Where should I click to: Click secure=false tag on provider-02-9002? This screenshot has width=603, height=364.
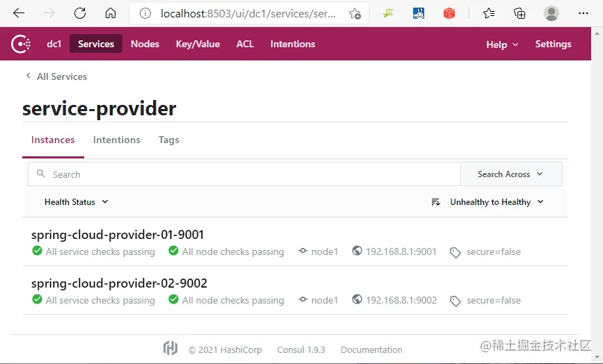pyautogui.click(x=494, y=300)
